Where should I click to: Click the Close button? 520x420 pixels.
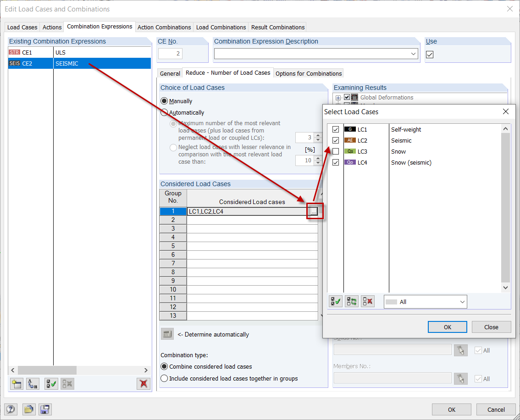pyautogui.click(x=491, y=326)
